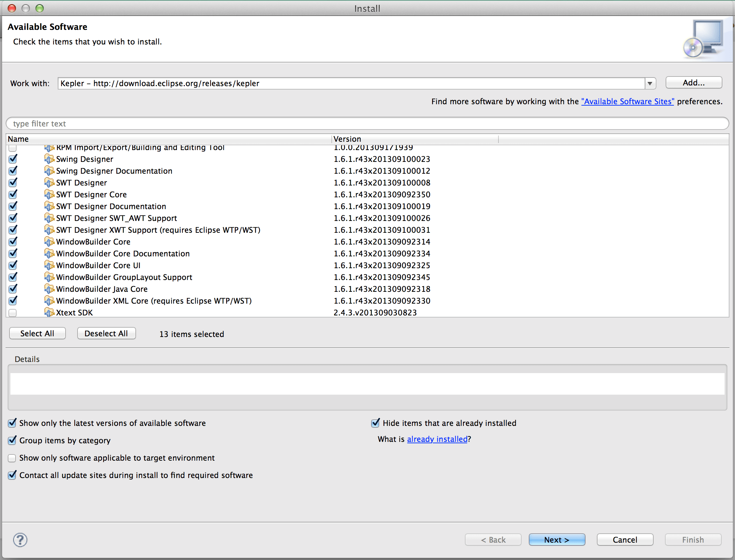Open the Available Software Sites link

click(x=627, y=101)
